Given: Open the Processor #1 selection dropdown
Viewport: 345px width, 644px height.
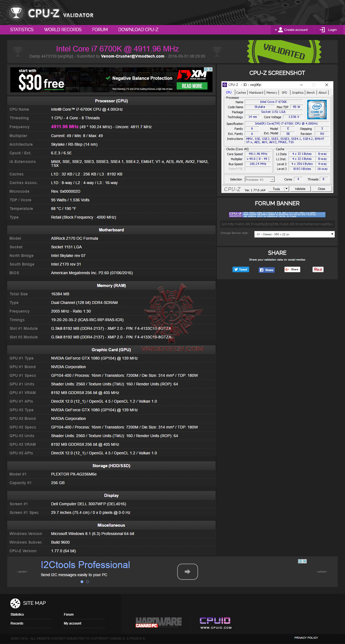Looking at the screenshot, I should pos(260,180).
